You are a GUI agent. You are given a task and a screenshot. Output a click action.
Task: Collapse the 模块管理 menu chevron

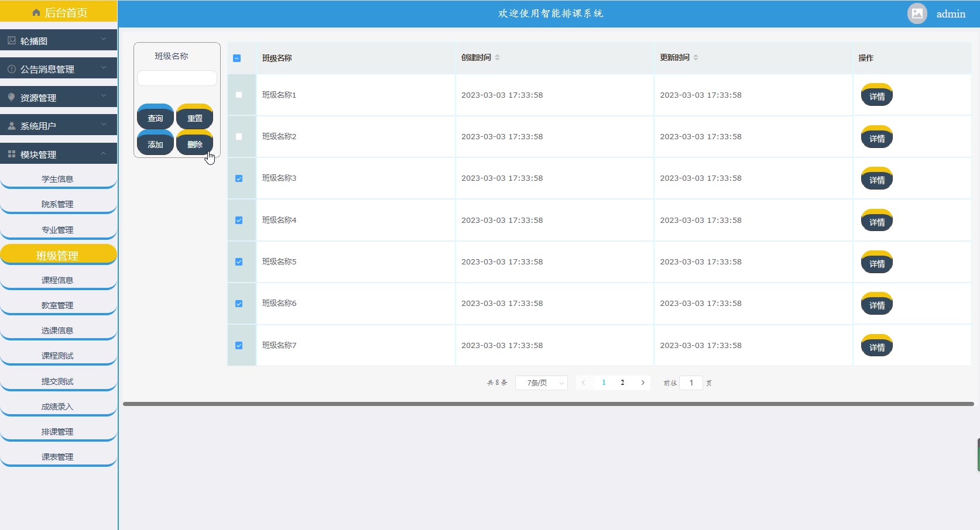(x=104, y=153)
